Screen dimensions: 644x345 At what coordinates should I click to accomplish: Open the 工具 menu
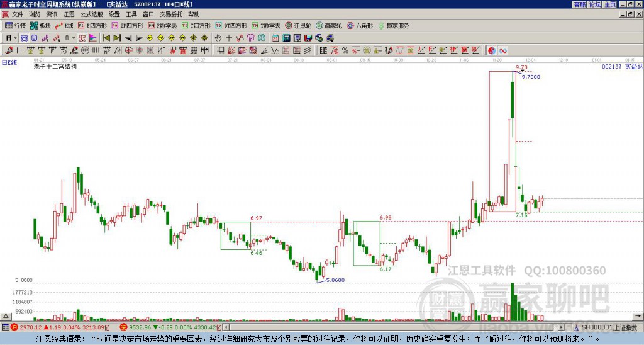(x=131, y=14)
